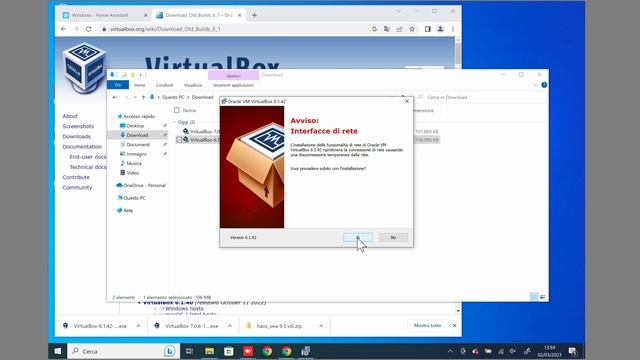Click the Google icon in Chrome address bar

pyautogui.click(x=374, y=29)
